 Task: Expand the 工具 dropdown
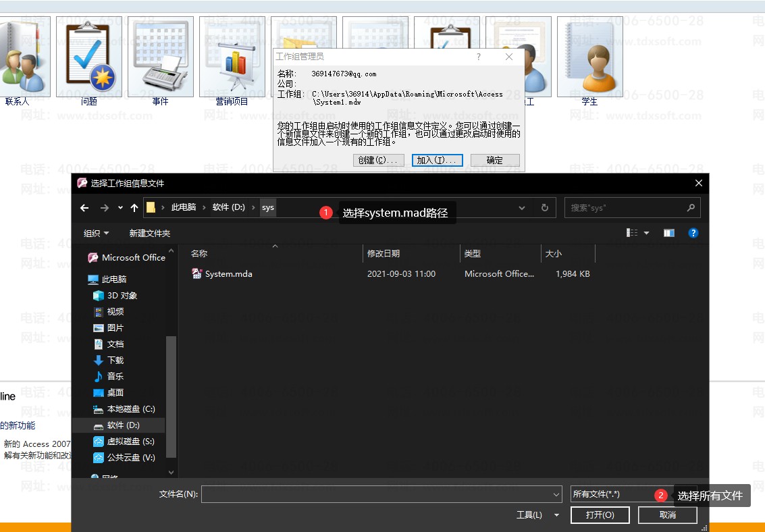[537, 515]
